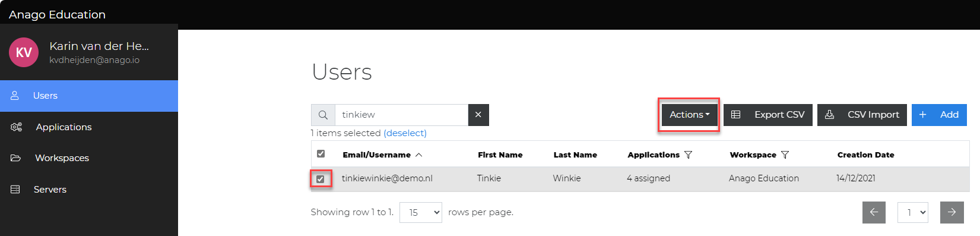Go to previous page with left arrow
This screenshot has width=980, height=236.
pyautogui.click(x=874, y=212)
